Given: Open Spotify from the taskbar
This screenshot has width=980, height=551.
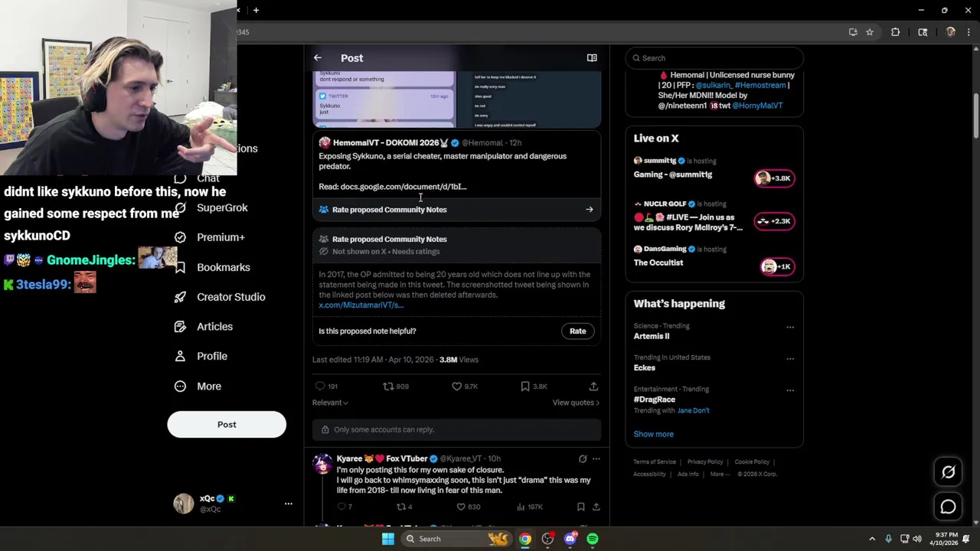Looking at the screenshot, I should point(593,539).
